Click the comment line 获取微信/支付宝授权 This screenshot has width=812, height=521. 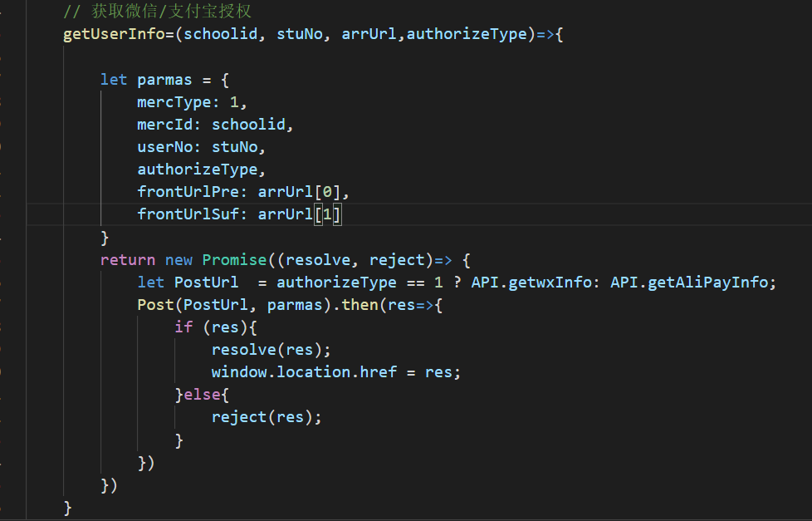[158, 12]
